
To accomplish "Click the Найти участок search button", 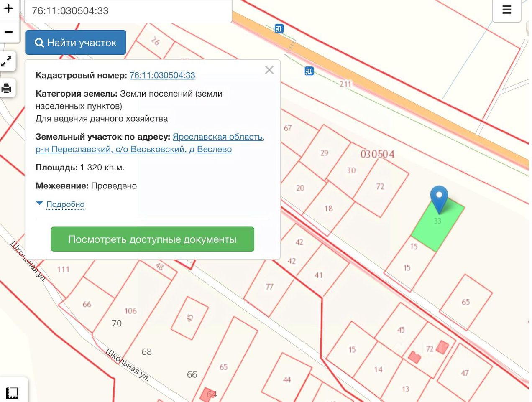I will pyautogui.click(x=76, y=43).
